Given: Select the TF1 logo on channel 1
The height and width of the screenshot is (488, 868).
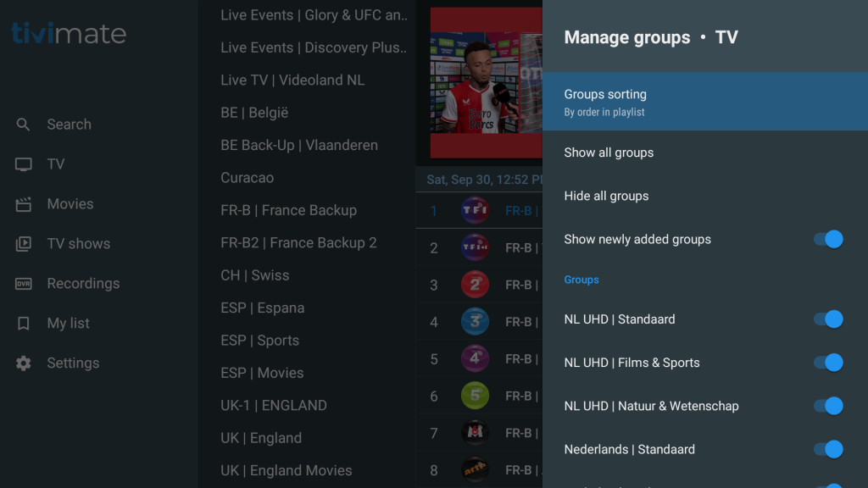Looking at the screenshot, I should [475, 211].
